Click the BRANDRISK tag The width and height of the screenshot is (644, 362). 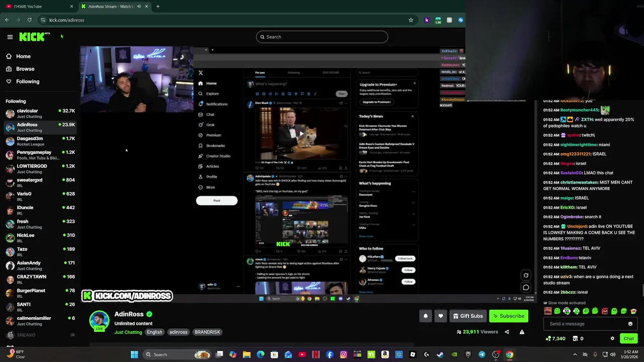(x=207, y=332)
